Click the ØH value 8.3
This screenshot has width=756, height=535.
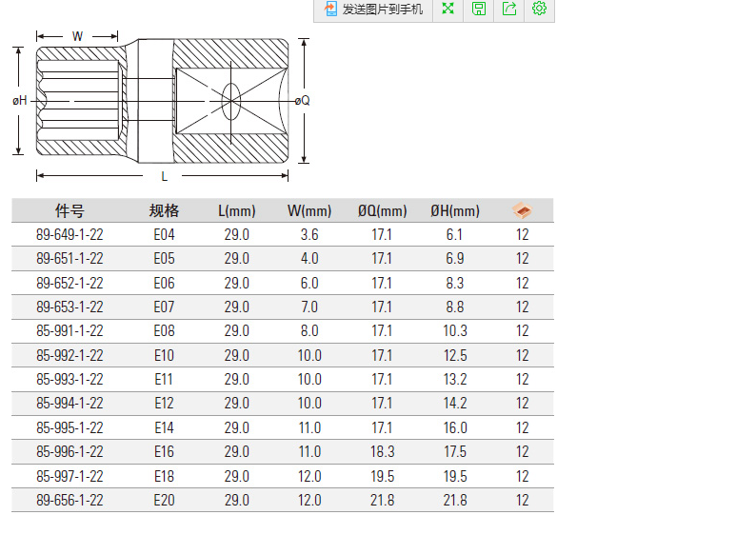click(x=455, y=283)
